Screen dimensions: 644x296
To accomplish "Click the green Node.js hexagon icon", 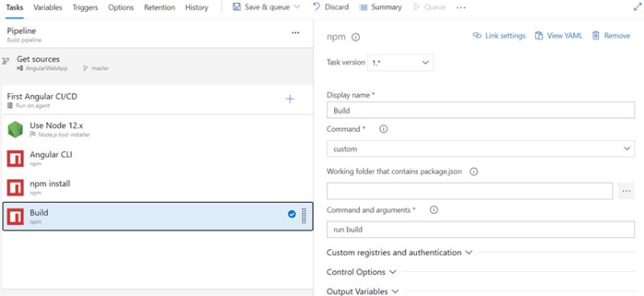I will pos(15,129).
